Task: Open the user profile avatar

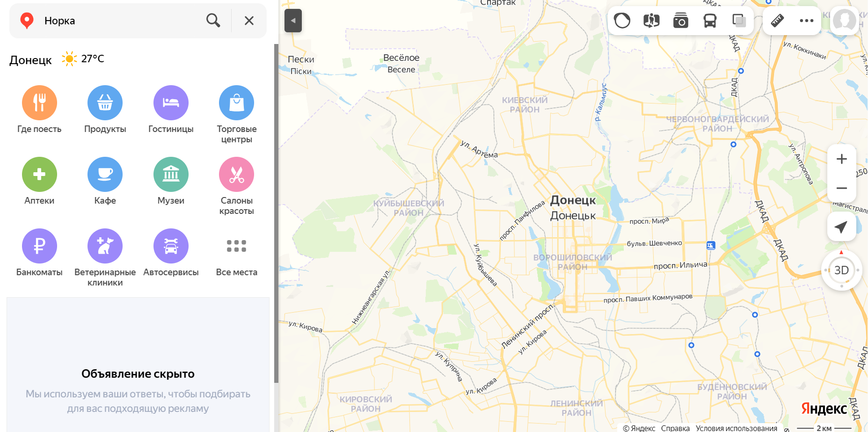Action: pyautogui.click(x=845, y=21)
